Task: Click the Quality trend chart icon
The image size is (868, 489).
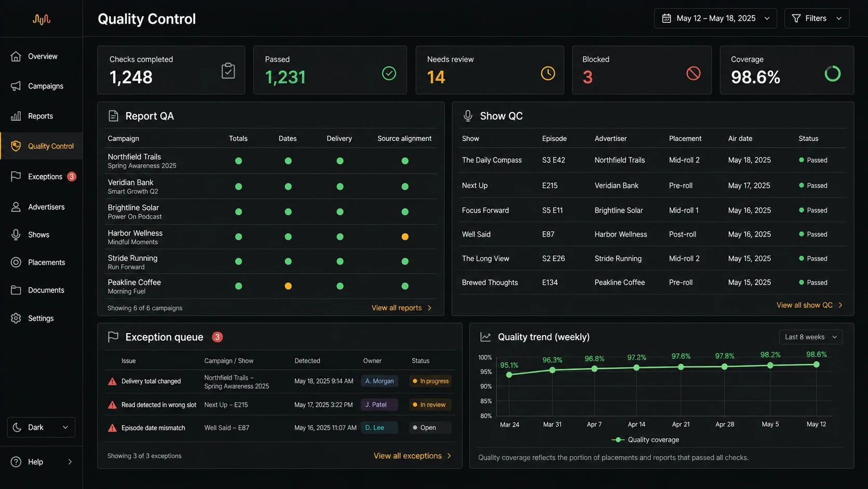Action: point(485,337)
